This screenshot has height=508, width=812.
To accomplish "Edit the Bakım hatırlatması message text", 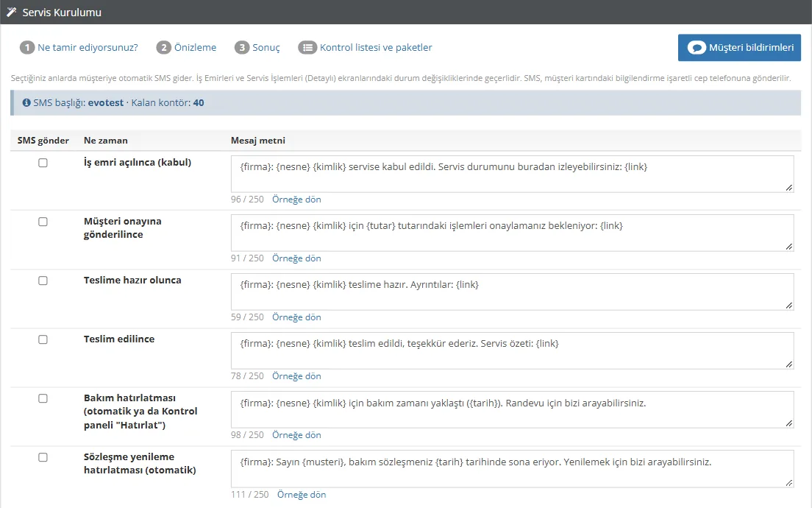I will (x=512, y=409).
